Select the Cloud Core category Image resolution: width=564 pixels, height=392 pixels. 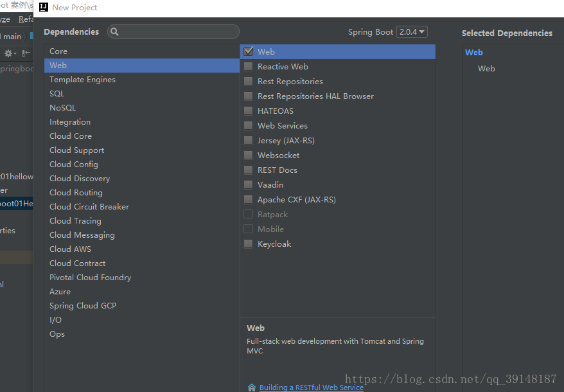[x=142, y=136]
